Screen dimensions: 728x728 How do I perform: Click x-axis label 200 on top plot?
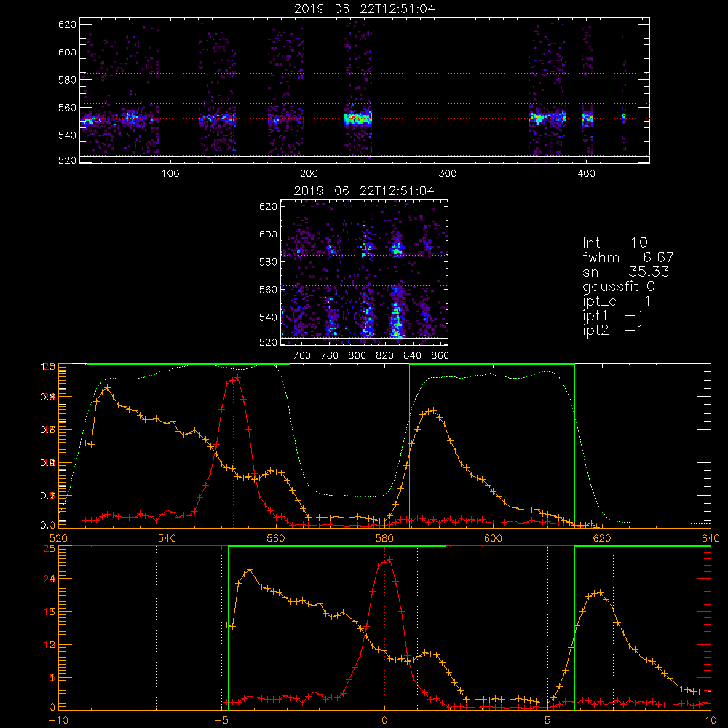(x=309, y=174)
